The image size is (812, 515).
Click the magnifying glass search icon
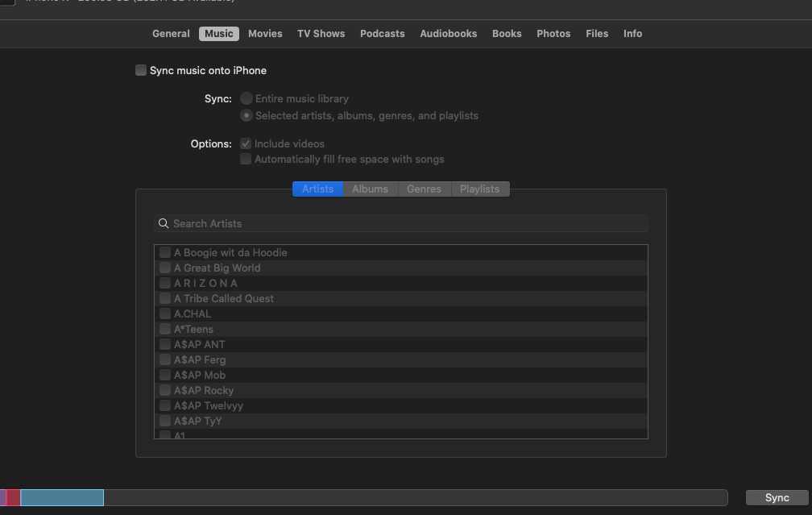[164, 223]
